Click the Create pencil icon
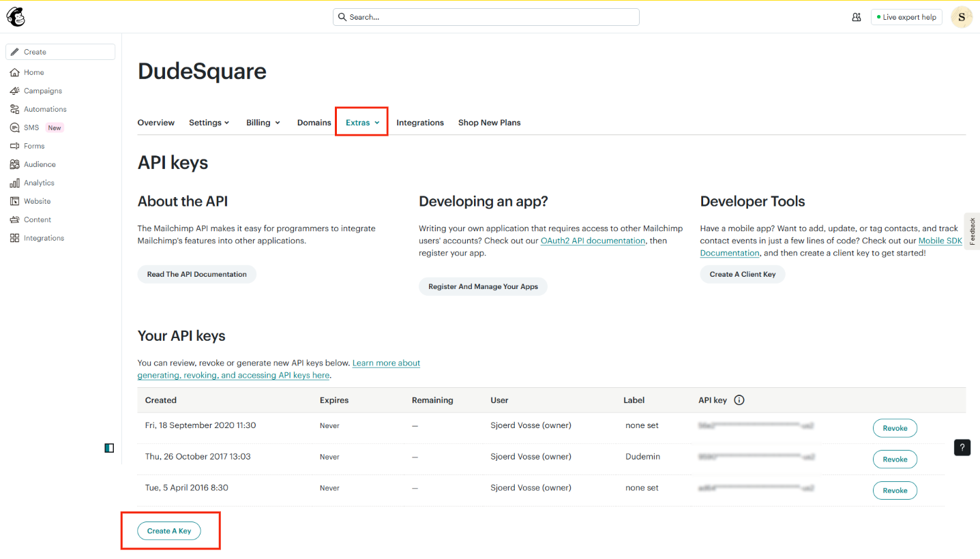Screen dimensions: 980x559 (15, 52)
